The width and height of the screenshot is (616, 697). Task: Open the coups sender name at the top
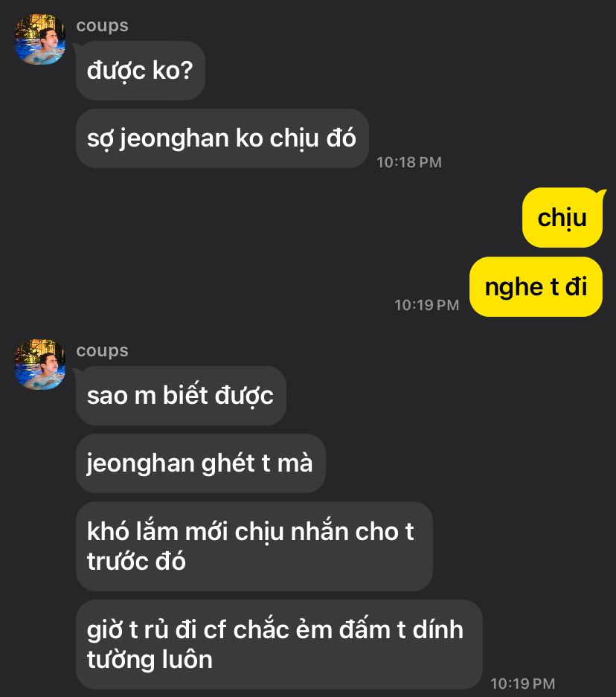[102, 26]
